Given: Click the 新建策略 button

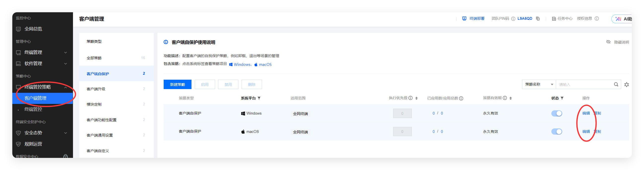Looking at the screenshot, I should click(x=177, y=84).
